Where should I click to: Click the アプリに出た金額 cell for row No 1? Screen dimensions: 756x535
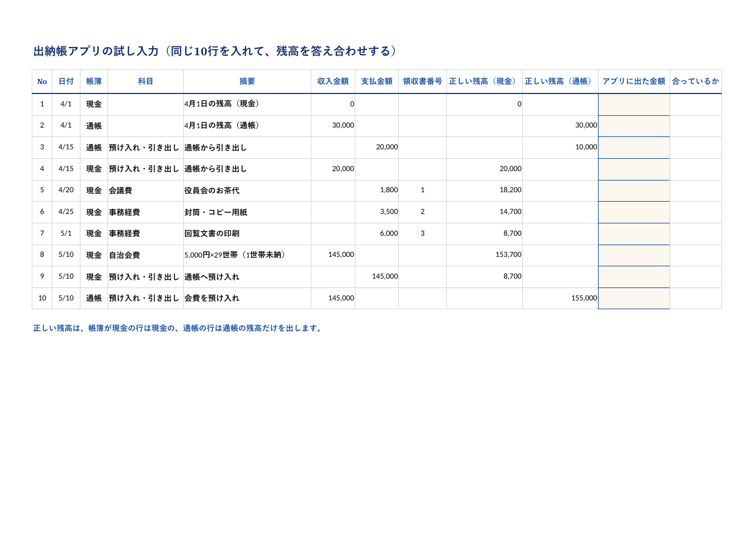point(634,105)
